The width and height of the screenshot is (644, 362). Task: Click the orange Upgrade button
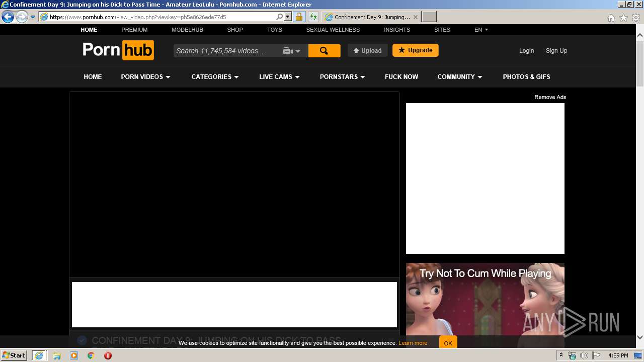click(x=416, y=50)
